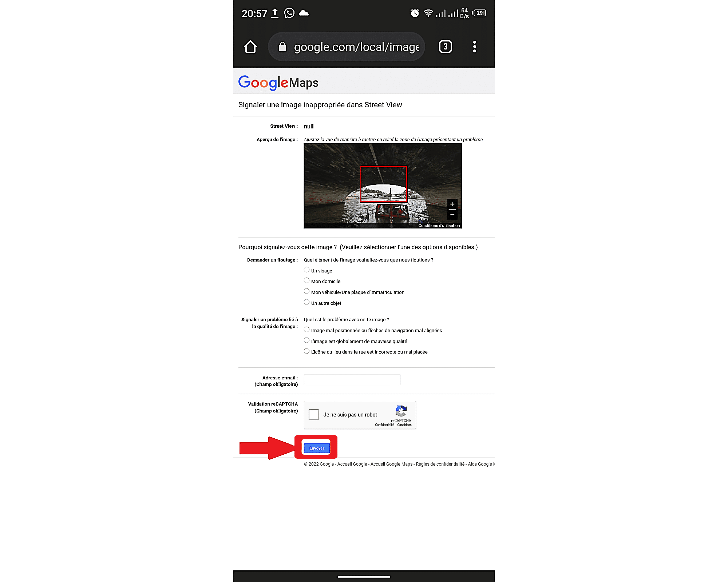Click the Street View image preview thumbnail
Image resolution: width=728 pixels, height=582 pixels.
382,185
